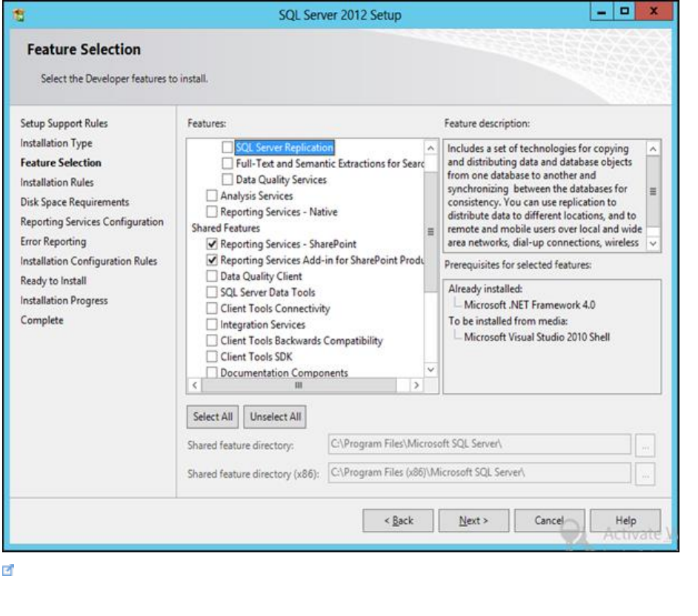Uncheck Reporting Services Add-in for SharePoint
This screenshot has width=698, height=616.
pos(212,260)
